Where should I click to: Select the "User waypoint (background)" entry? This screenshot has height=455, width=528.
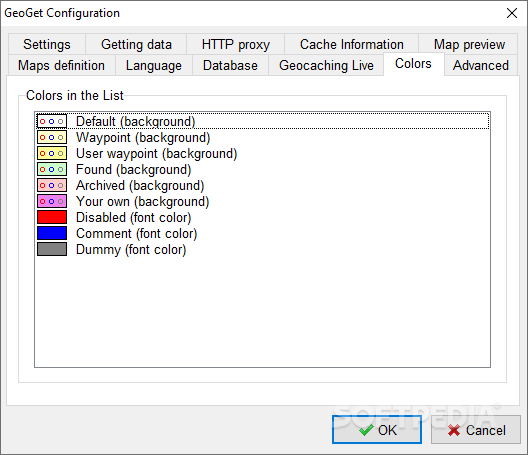click(262, 153)
